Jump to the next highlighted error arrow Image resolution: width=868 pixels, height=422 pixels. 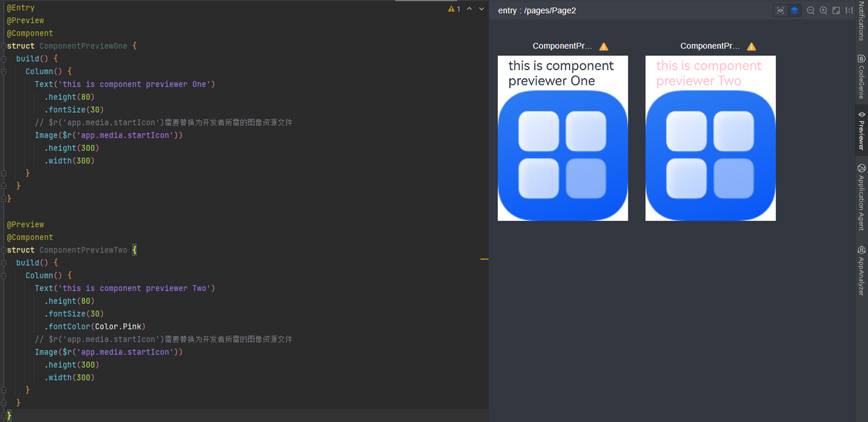[482, 9]
